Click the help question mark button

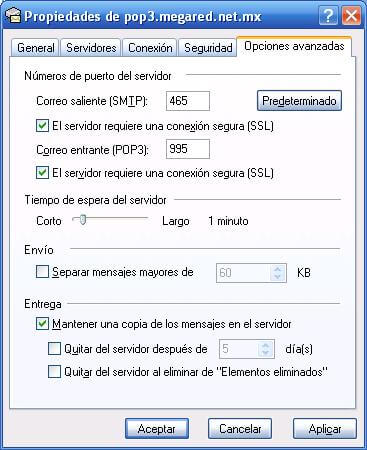pyautogui.click(x=328, y=16)
